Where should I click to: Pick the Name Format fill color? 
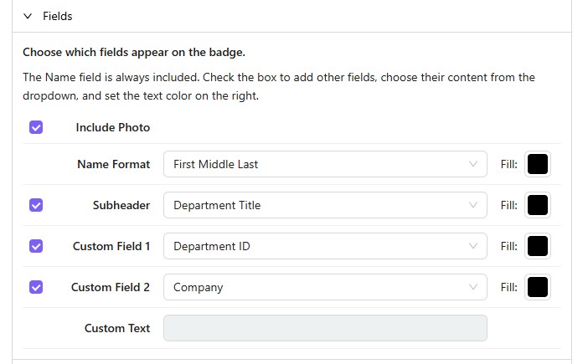coord(538,164)
